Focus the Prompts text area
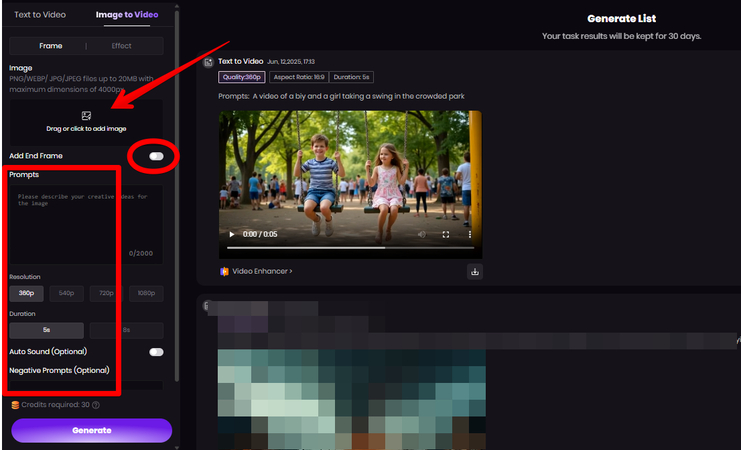The image size is (741, 450). coord(86,224)
